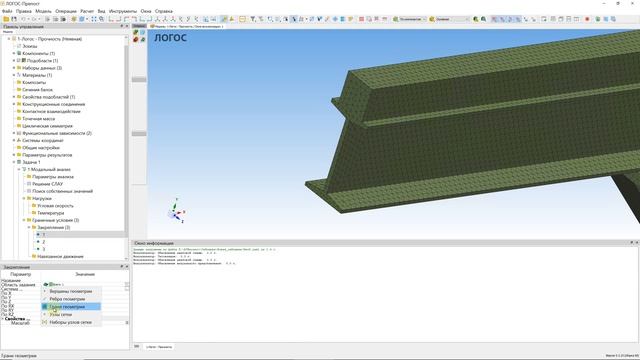This screenshot has height=360, width=640.
Task: Select Решение СЛАУ in the tree
Action: point(48,184)
